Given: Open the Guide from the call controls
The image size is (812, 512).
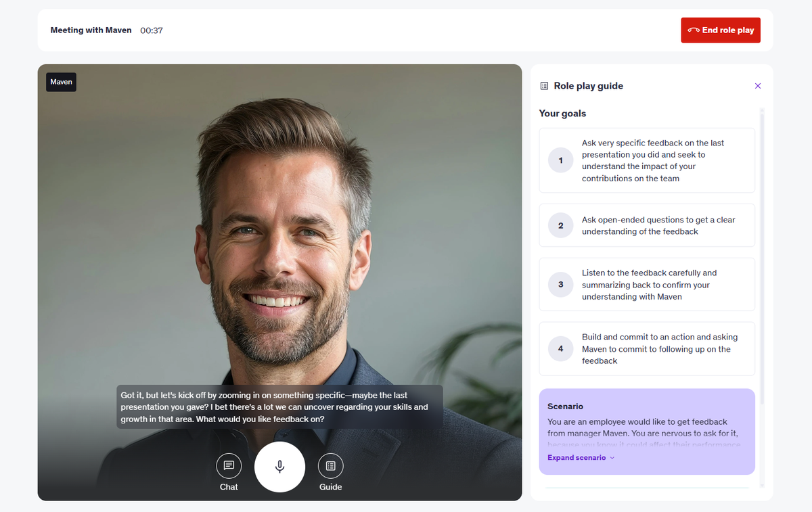Looking at the screenshot, I should pyautogui.click(x=330, y=466).
